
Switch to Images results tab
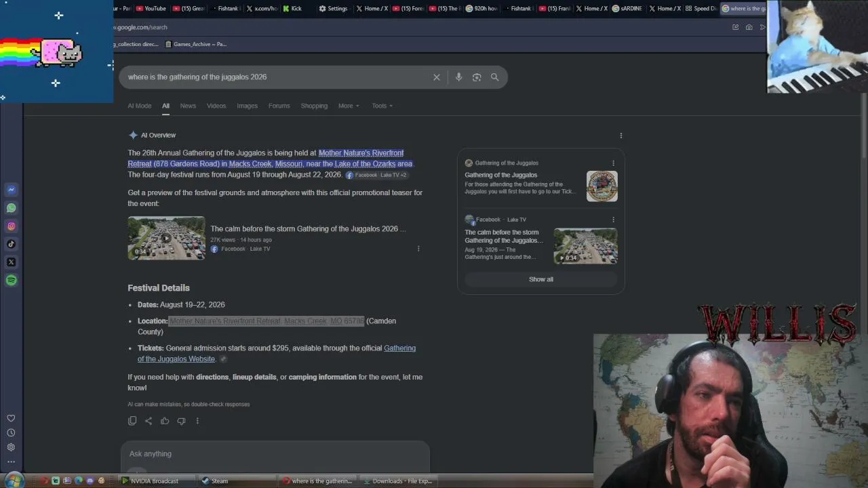(247, 106)
